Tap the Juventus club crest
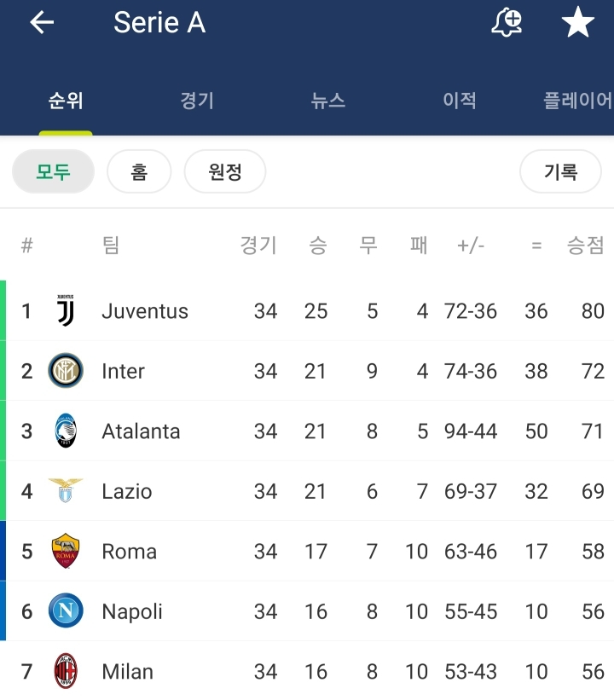614x700 pixels. [x=66, y=311]
